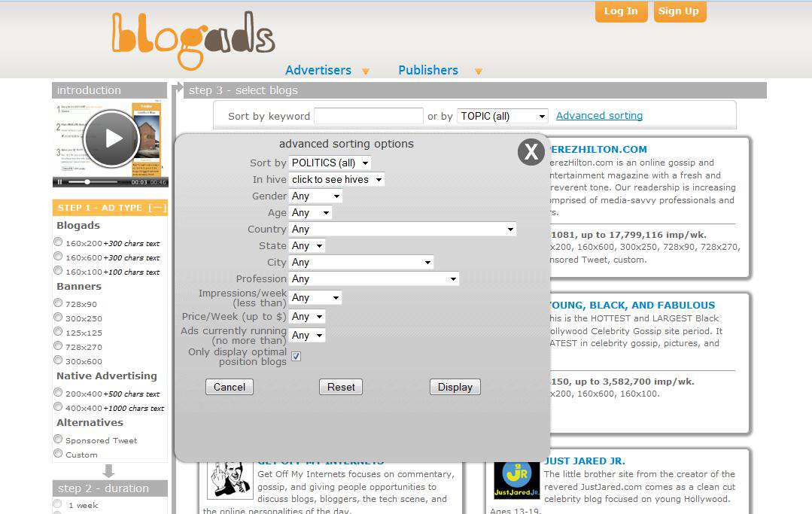Select the Sponsored Tweet alternative
This screenshot has width=812, height=514.
pos(58,439)
